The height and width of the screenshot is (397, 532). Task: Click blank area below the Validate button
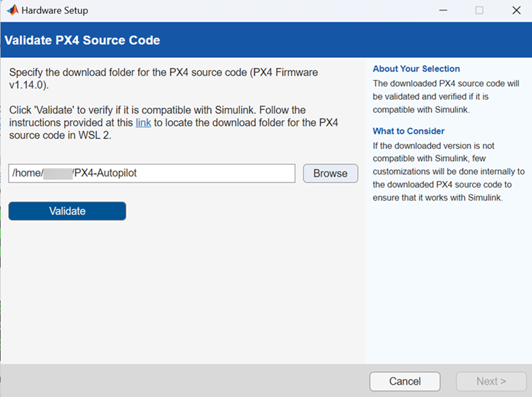(181, 289)
